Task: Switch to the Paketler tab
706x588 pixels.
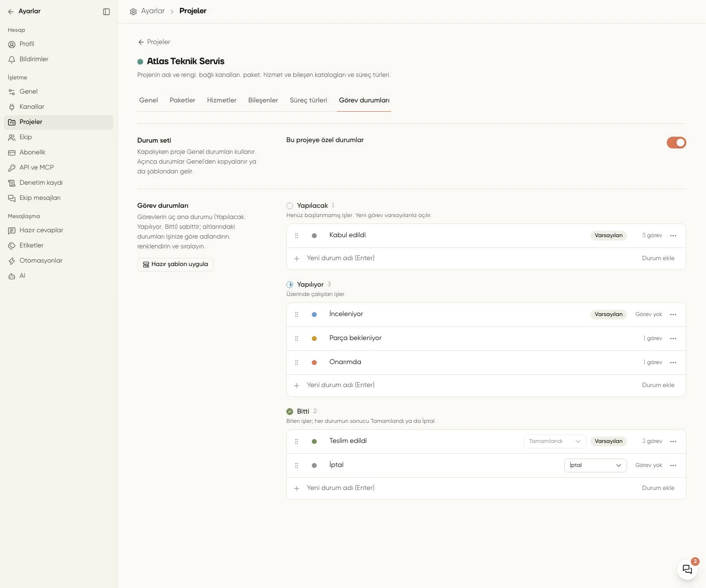Action: click(x=182, y=100)
